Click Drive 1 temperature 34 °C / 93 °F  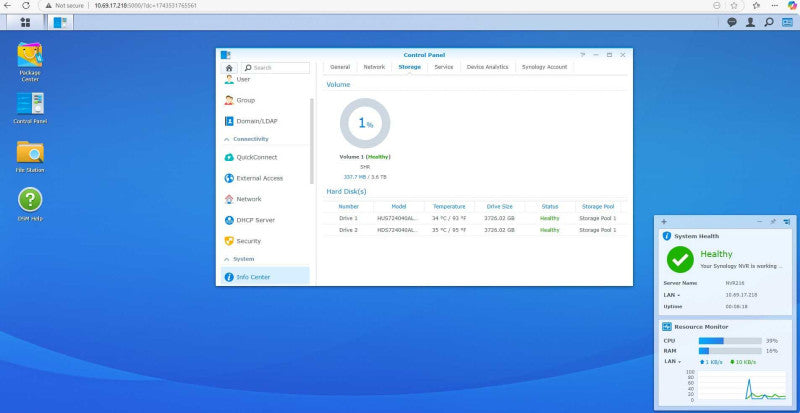click(x=449, y=218)
